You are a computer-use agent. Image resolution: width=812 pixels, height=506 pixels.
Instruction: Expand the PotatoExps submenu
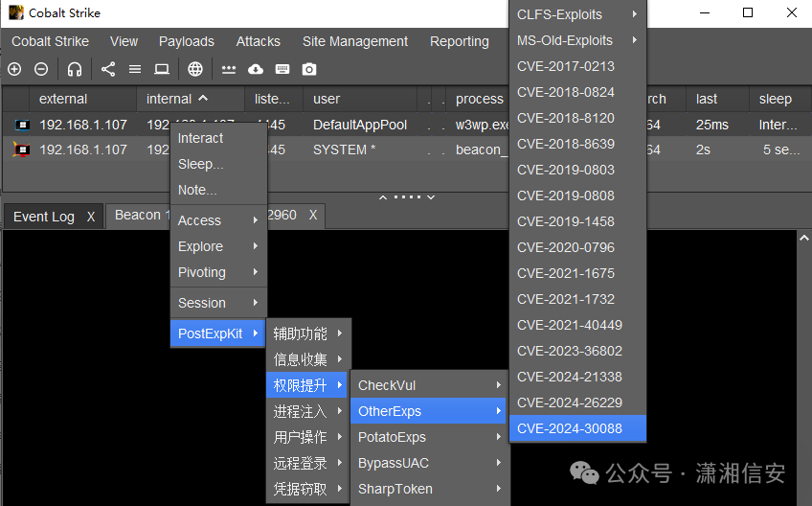click(430, 437)
